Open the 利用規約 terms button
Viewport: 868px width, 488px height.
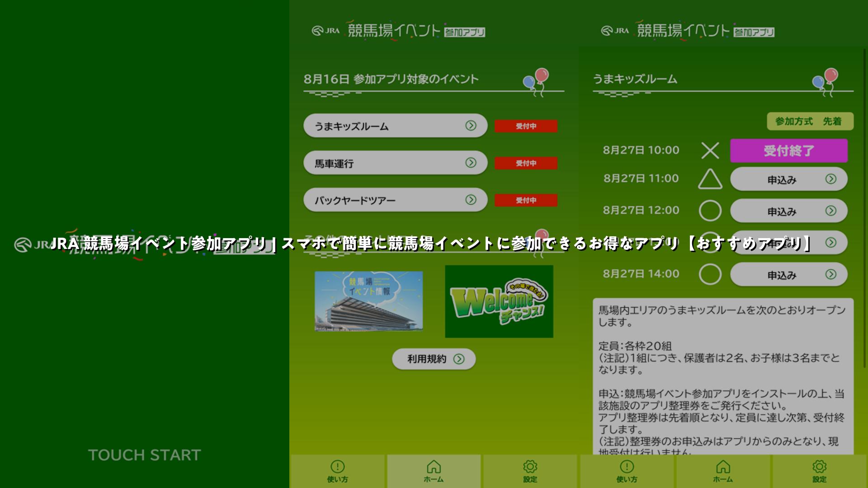434,359
